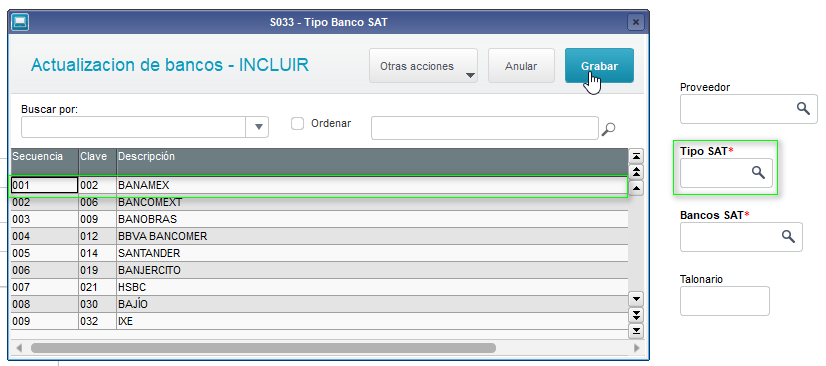Open the Tipo SAT lookup magnifier

tap(758, 172)
